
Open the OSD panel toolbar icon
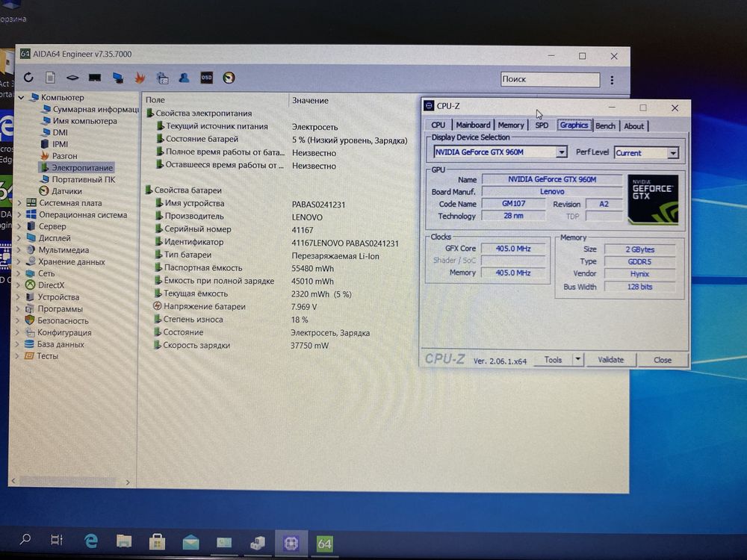(x=206, y=78)
